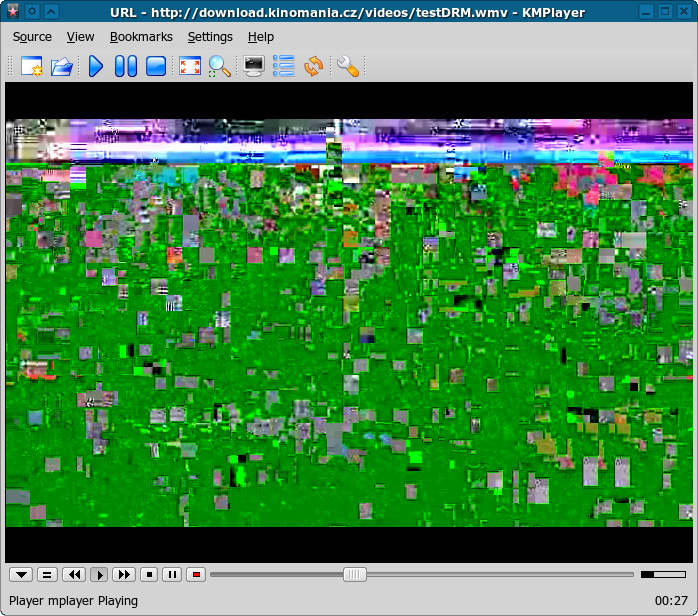Image resolution: width=698 pixels, height=616 pixels.
Task: Minimize the KMPlayer window
Action: [646, 11]
